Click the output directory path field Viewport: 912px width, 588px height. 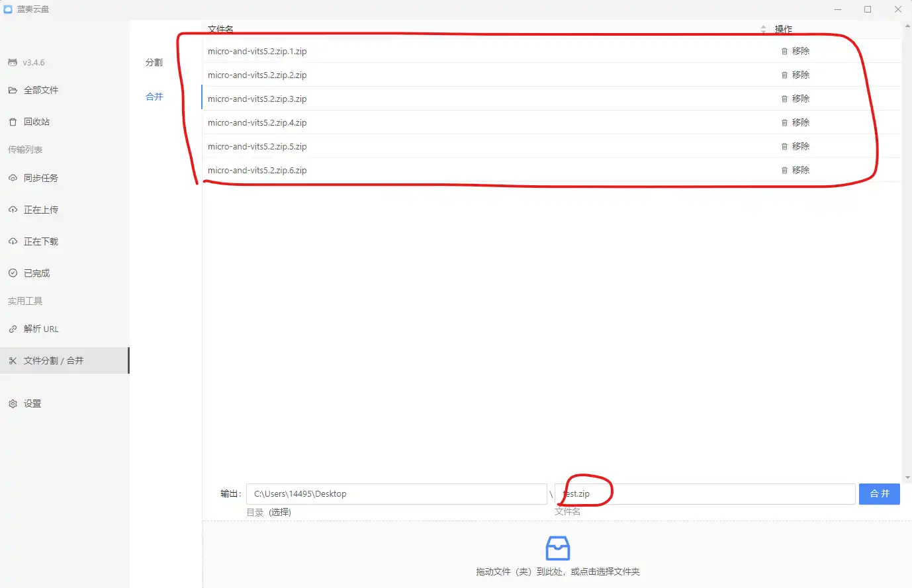pyautogui.click(x=396, y=494)
